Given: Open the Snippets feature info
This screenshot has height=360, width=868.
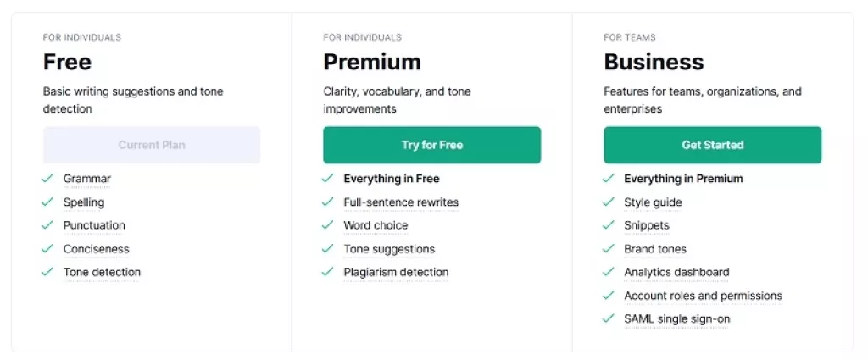Looking at the screenshot, I should tap(647, 225).
